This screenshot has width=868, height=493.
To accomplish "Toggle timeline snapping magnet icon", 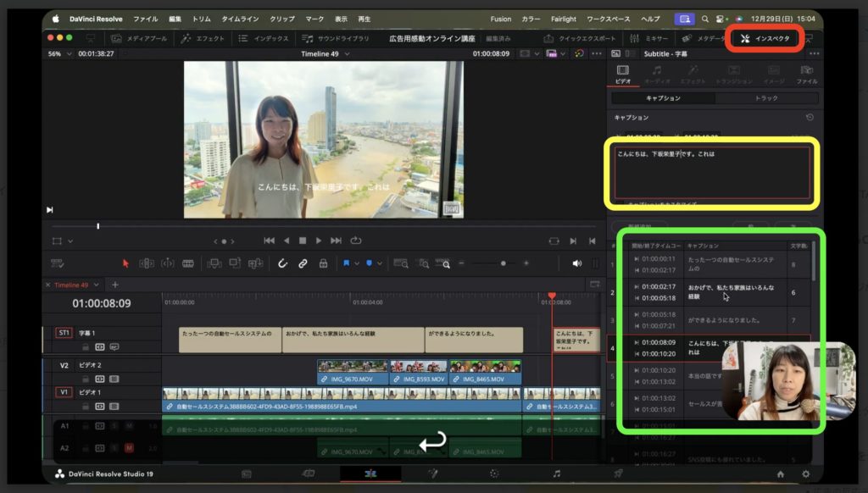I will [282, 263].
